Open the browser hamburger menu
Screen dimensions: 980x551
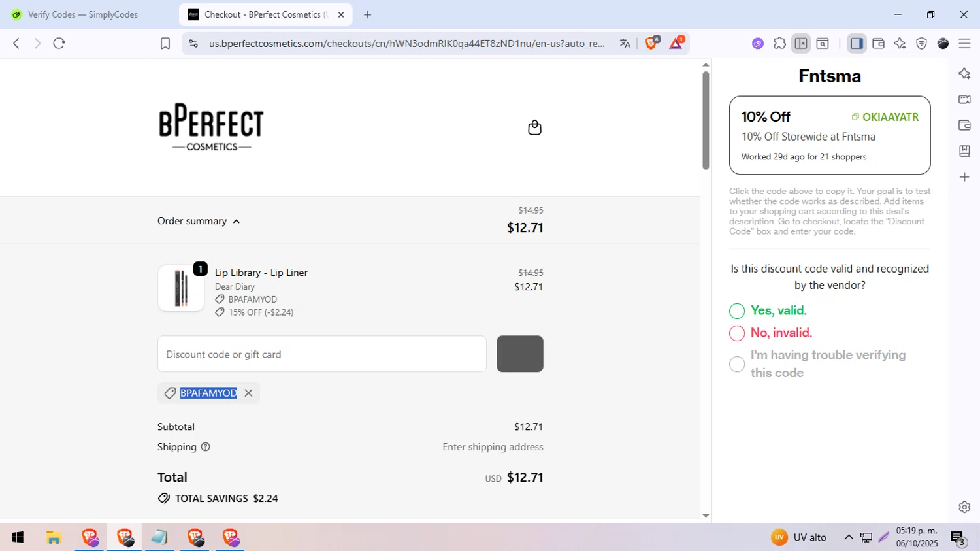coord(964,43)
